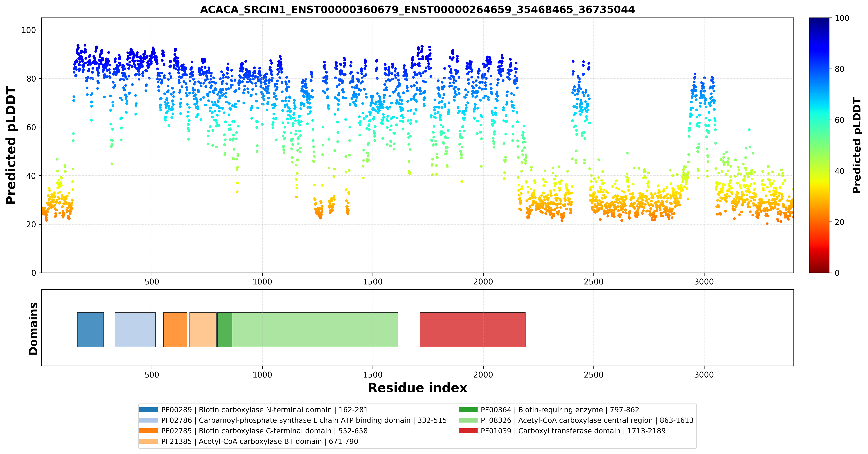The height and width of the screenshot is (454, 868).
Task: Click the PF21385 peach legend swatch
Action: coord(149,441)
